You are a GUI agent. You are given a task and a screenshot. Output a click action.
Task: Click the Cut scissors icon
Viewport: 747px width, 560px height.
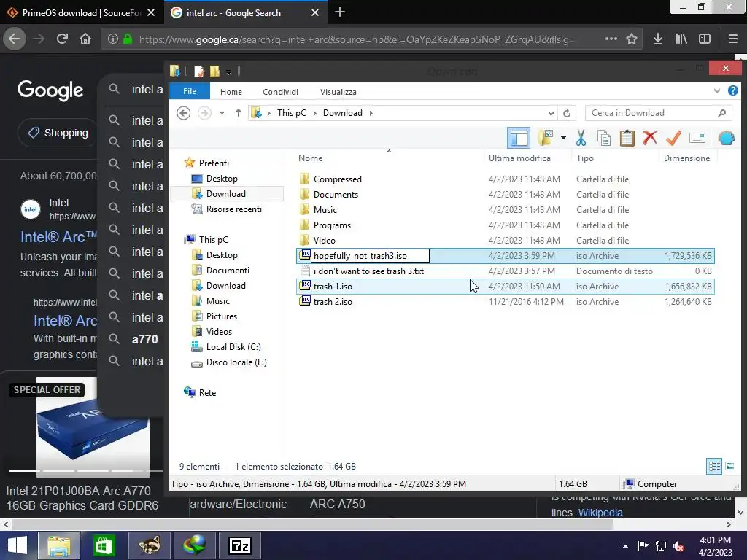pyautogui.click(x=581, y=138)
